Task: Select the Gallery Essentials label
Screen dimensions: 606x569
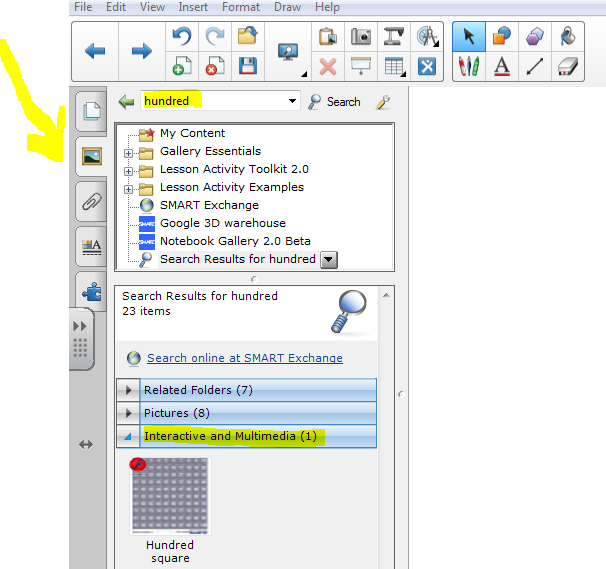Action: point(210,151)
